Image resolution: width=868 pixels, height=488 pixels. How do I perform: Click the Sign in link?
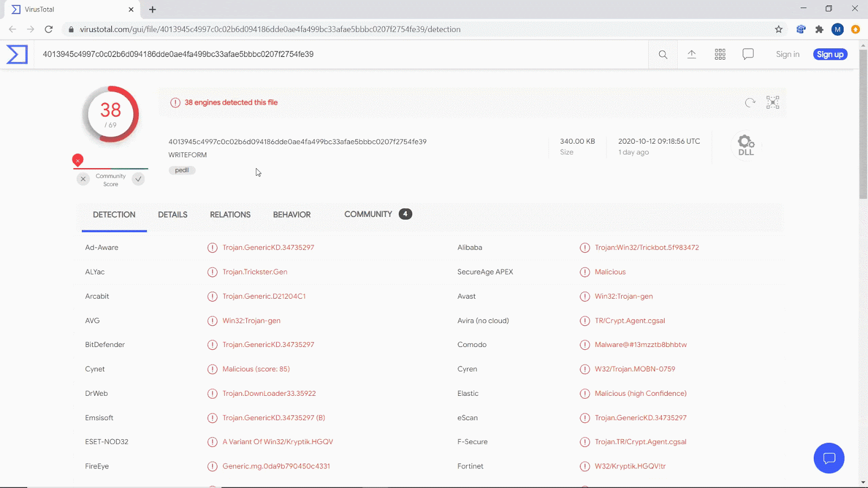click(x=787, y=54)
